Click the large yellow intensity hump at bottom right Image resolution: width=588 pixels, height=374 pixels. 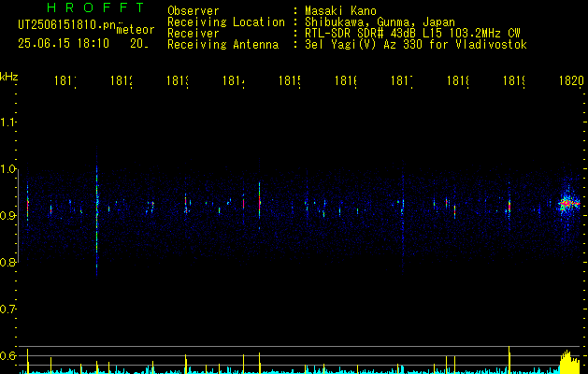pos(569,362)
